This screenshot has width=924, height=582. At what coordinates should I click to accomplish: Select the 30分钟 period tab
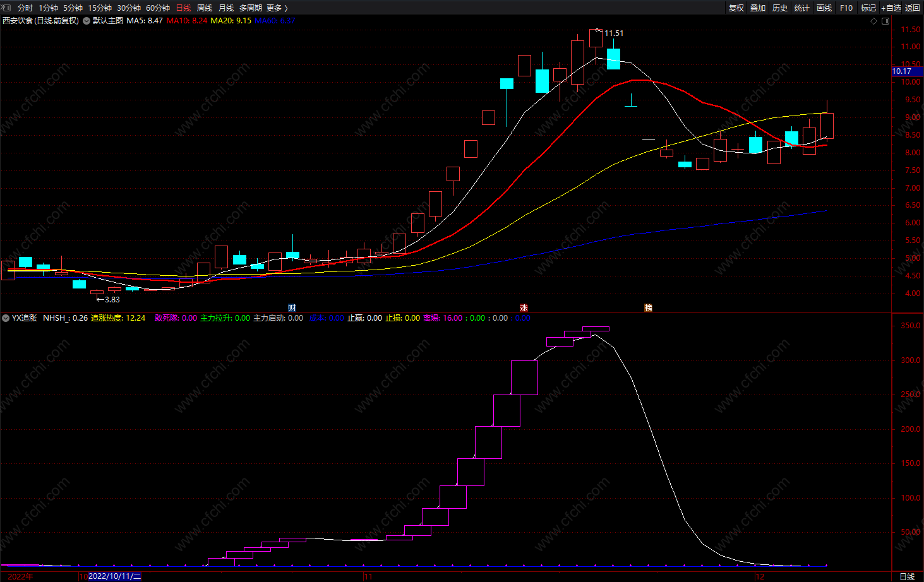pyautogui.click(x=129, y=8)
